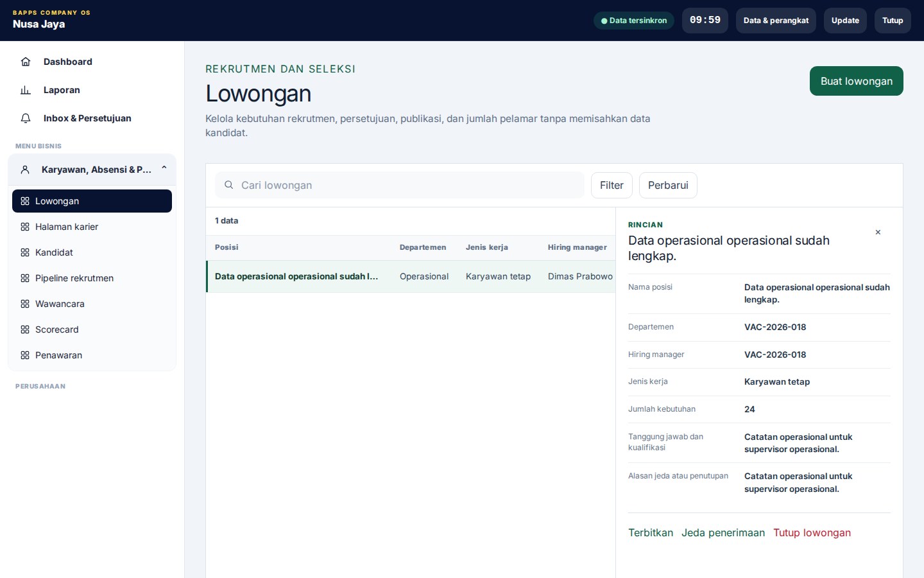Click the Hiring manager value VAC-2026-018
This screenshot has height=578, width=924.
tap(775, 355)
